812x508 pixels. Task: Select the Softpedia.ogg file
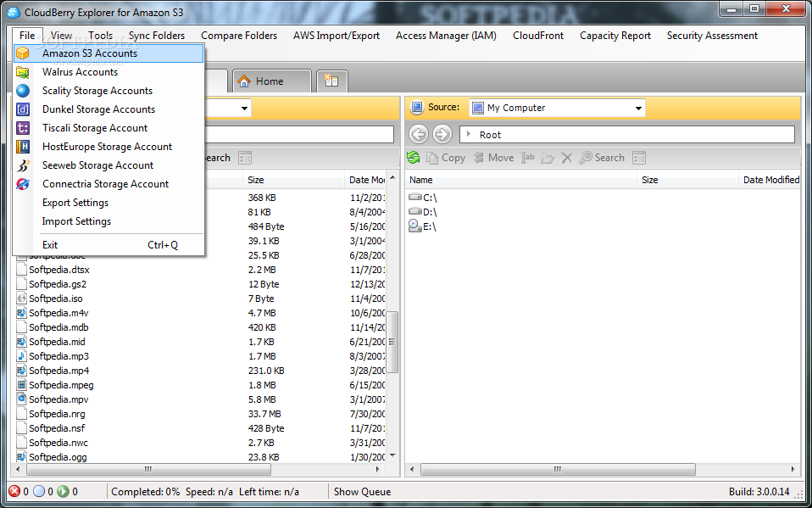tap(58, 457)
